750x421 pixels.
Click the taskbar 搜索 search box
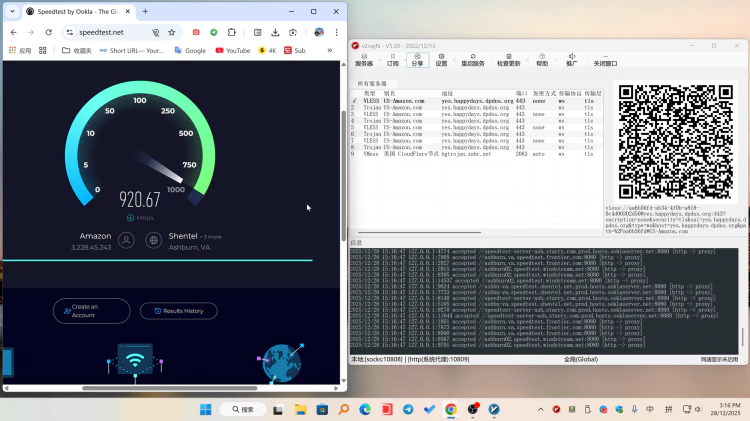click(243, 410)
